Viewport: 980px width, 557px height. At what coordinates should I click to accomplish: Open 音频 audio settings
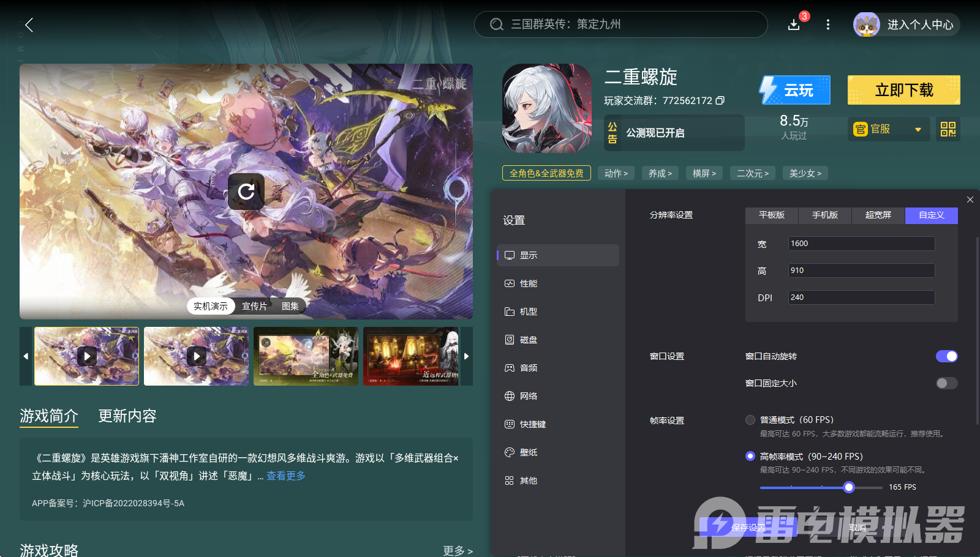point(558,368)
